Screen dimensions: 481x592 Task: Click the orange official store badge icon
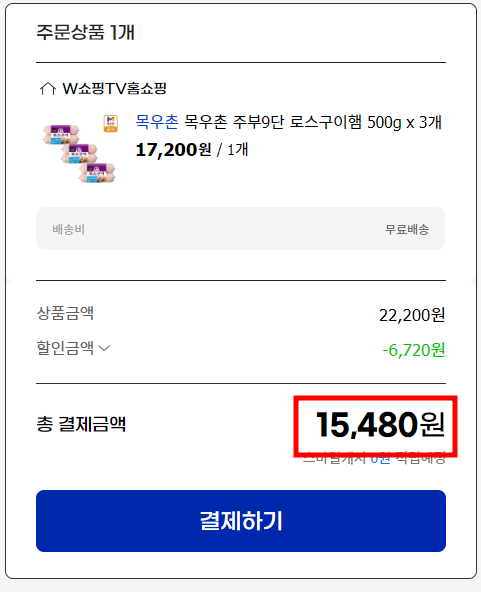111,123
